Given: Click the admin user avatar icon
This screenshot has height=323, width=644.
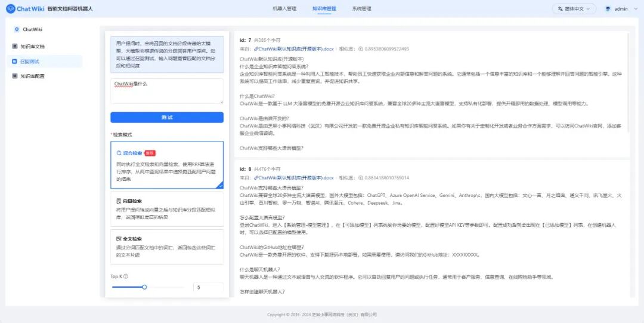Looking at the screenshot, I should point(608,8).
